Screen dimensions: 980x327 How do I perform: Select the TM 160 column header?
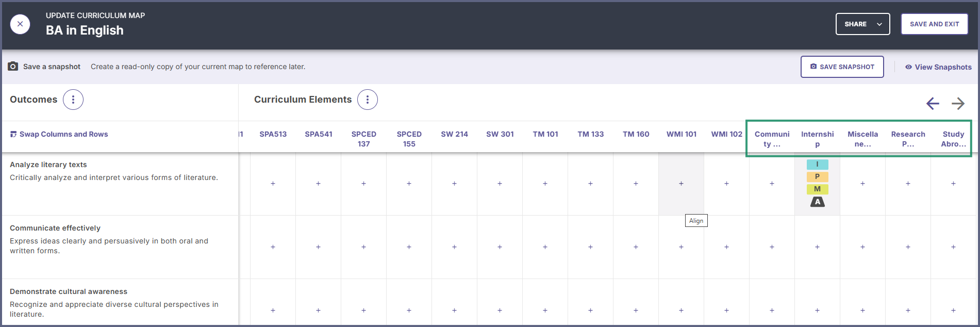click(x=636, y=134)
